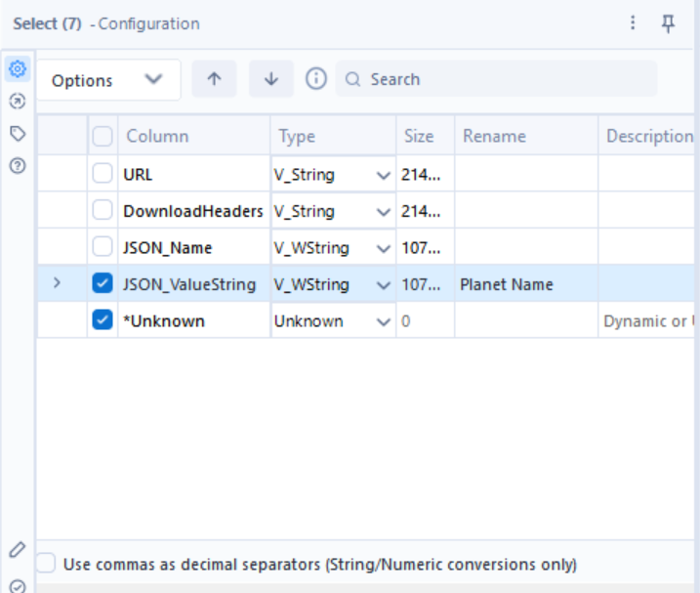Click the info tips icon
Image resolution: width=700 pixels, height=593 pixels.
(x=316, y=79)
